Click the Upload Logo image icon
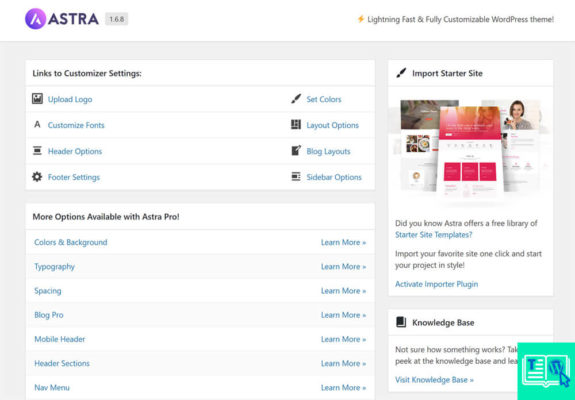Viewport: 575px width, 400px height. 37,99
